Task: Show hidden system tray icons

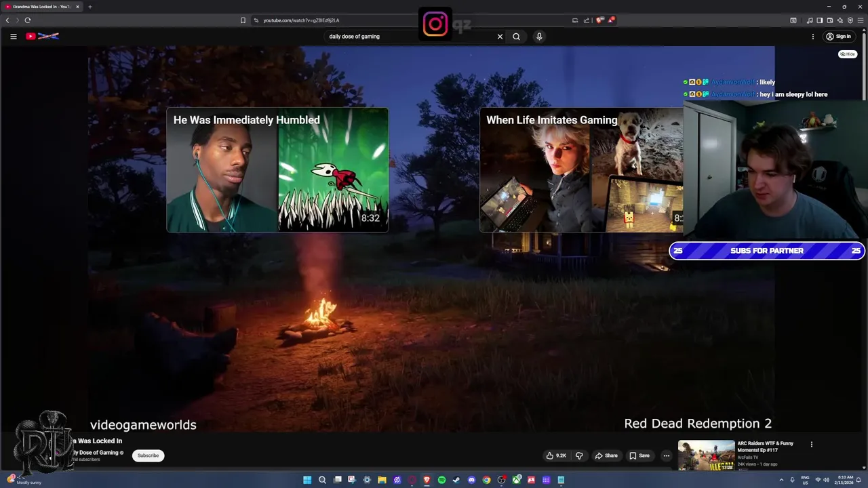Action: point(781,480)
